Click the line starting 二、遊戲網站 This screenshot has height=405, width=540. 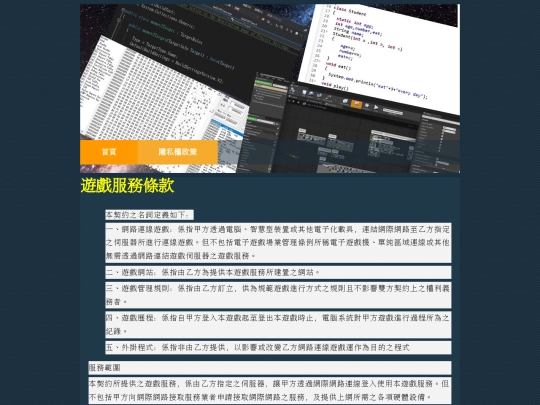click(x=278, y=272)
